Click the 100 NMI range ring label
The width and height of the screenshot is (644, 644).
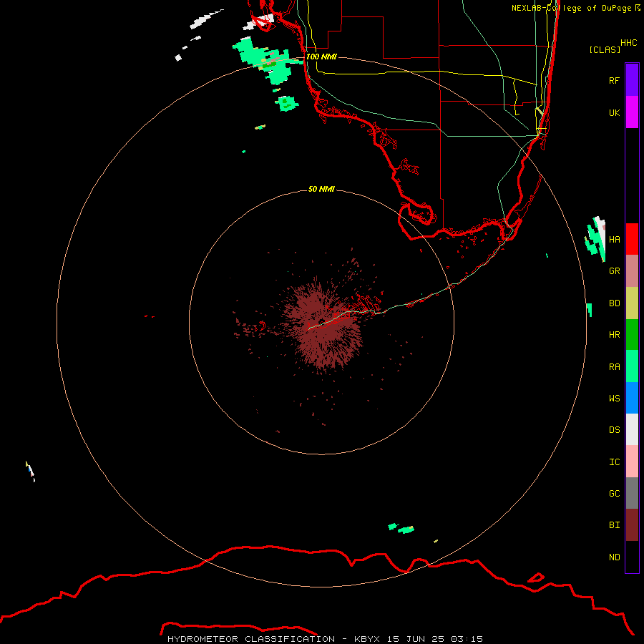click(x=321, y=57)
